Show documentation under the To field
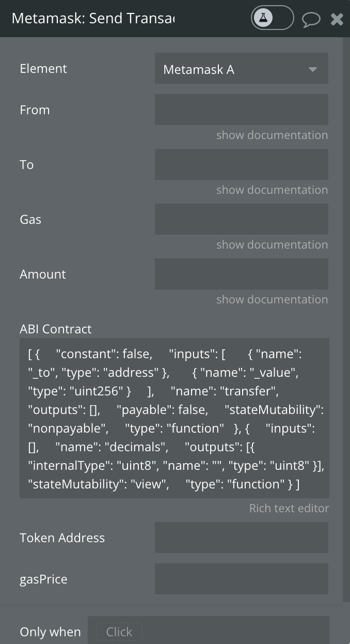 click(272, 190)
